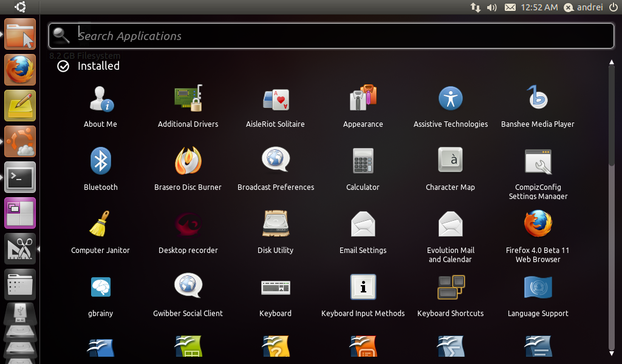Open AisleRiot Solitaire game

tap(275, 107)
